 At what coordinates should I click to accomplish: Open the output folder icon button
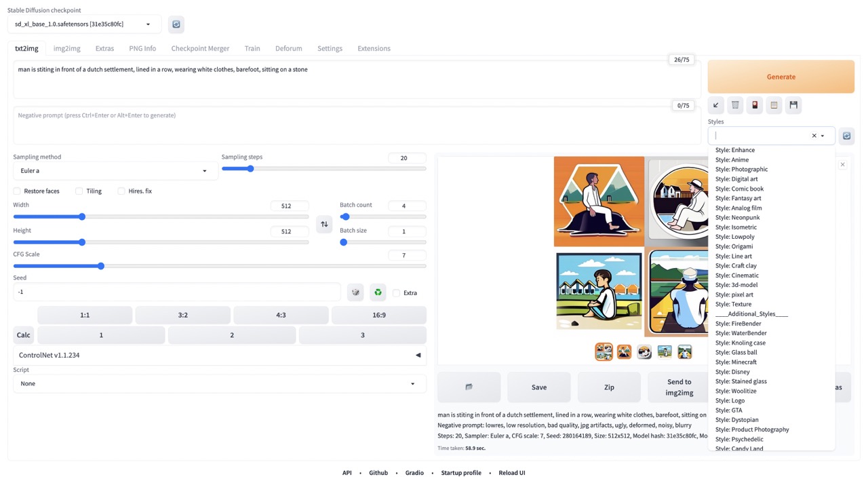tap(469, 387)
